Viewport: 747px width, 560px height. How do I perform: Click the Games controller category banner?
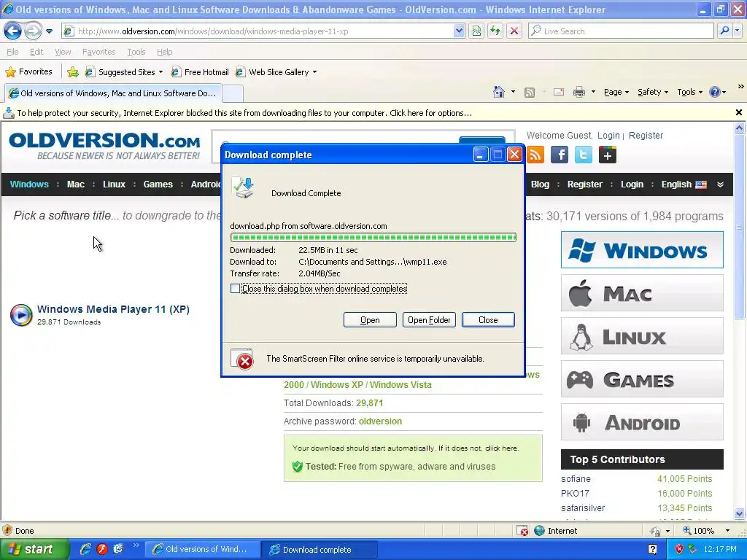click(x=642, y=379)
